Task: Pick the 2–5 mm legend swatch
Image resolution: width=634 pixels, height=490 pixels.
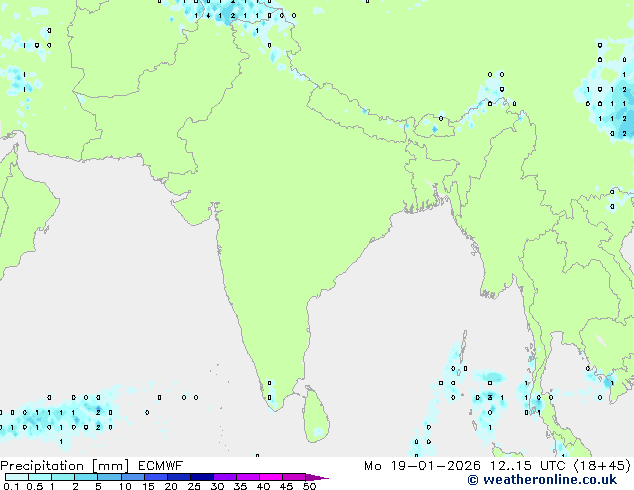Action: point(86,477)
